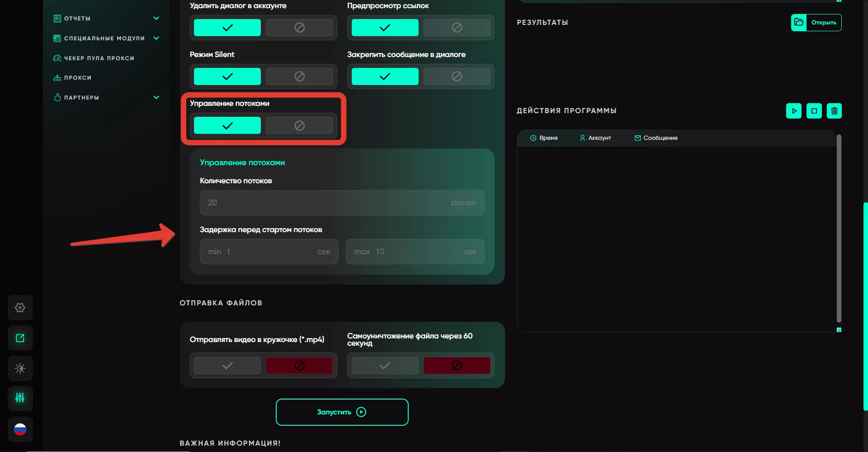Click the page vertical scrollbar
The image size is (868, 452).
[865, 306]
